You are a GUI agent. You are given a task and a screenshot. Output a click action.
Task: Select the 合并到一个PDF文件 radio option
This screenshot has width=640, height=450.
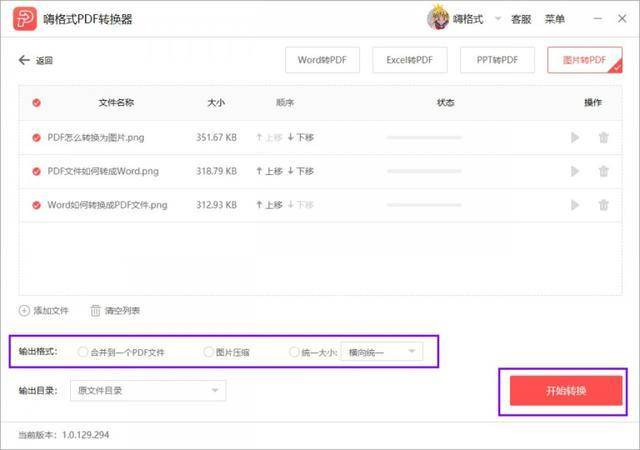[x=82, y=352]
